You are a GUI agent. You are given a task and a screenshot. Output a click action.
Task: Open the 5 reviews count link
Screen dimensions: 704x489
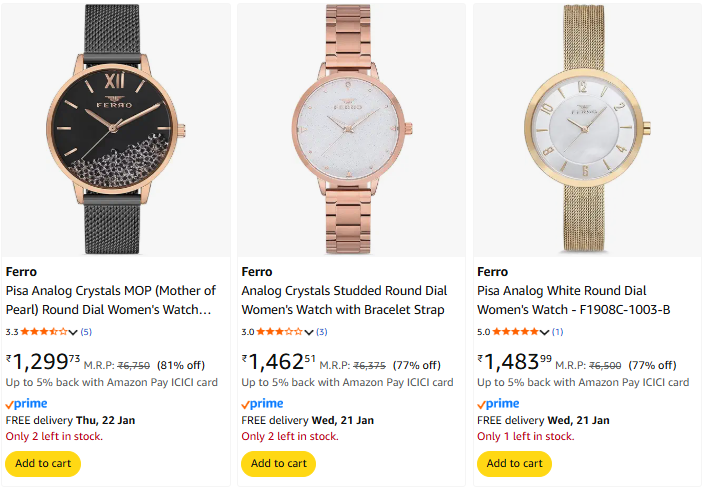[86, 332]
